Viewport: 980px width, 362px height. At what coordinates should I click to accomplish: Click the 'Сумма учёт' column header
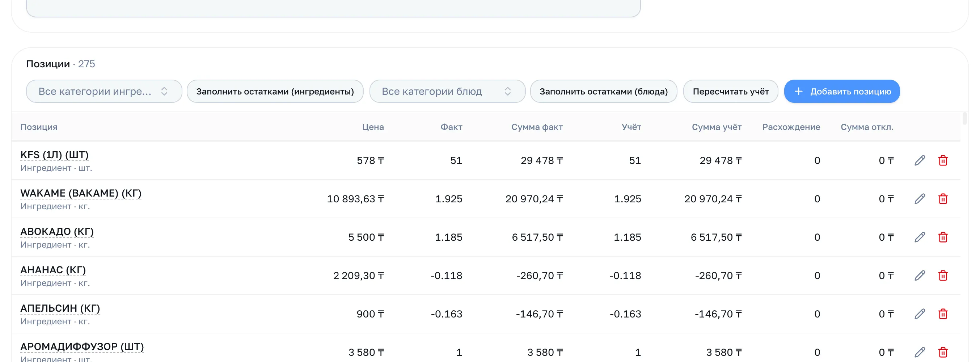716,127
